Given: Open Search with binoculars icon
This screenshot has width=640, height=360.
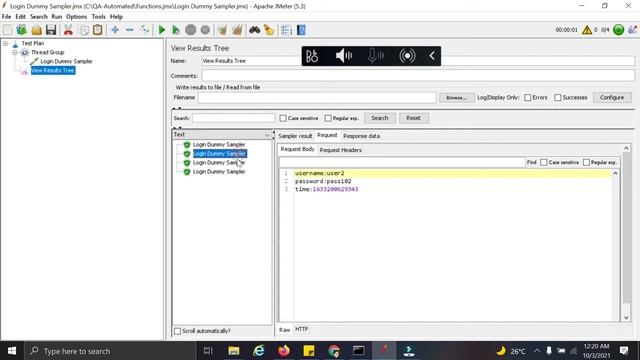Looking at the screenshot, I should pos(255,30).
